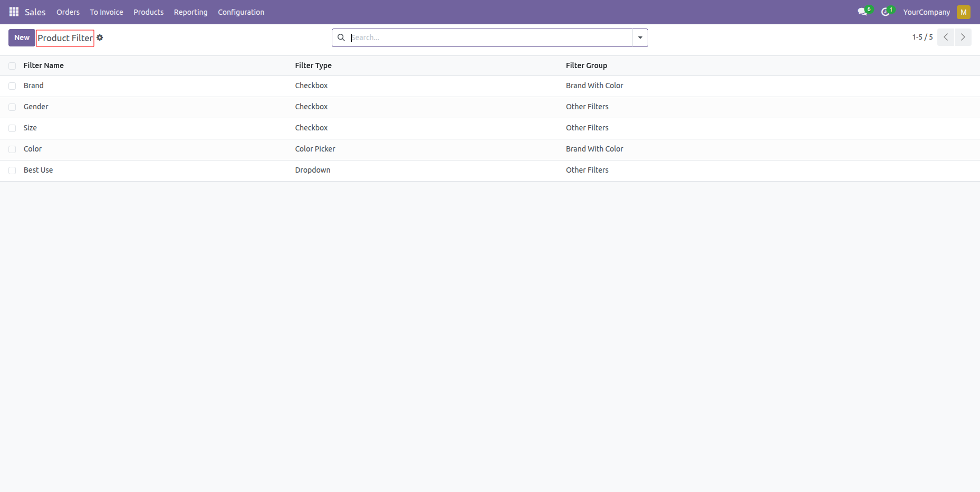The width and height of the screenshot is (980, 492).
Task: Click the Product Filter breadcrumb title
Action: [x=65, y=38]
